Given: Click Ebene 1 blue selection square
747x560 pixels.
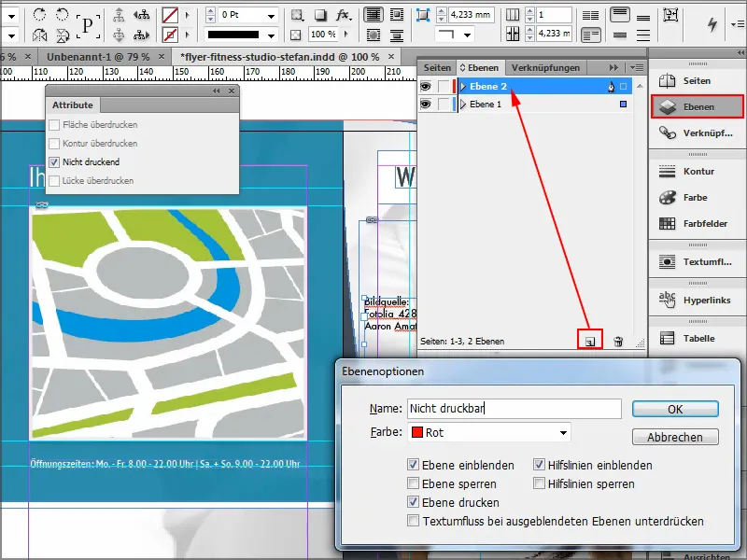Looking at the screenshot, I should coord(623,104).
